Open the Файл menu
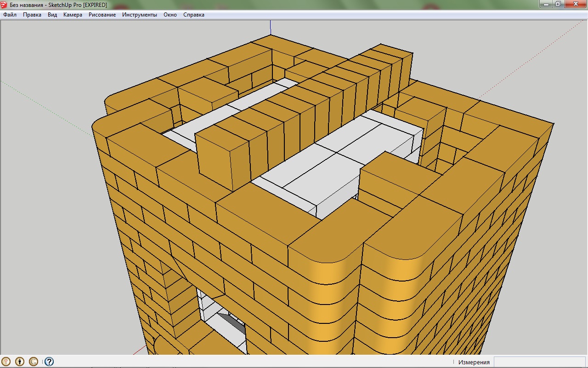588x368 pixels. tap(10, 15)
